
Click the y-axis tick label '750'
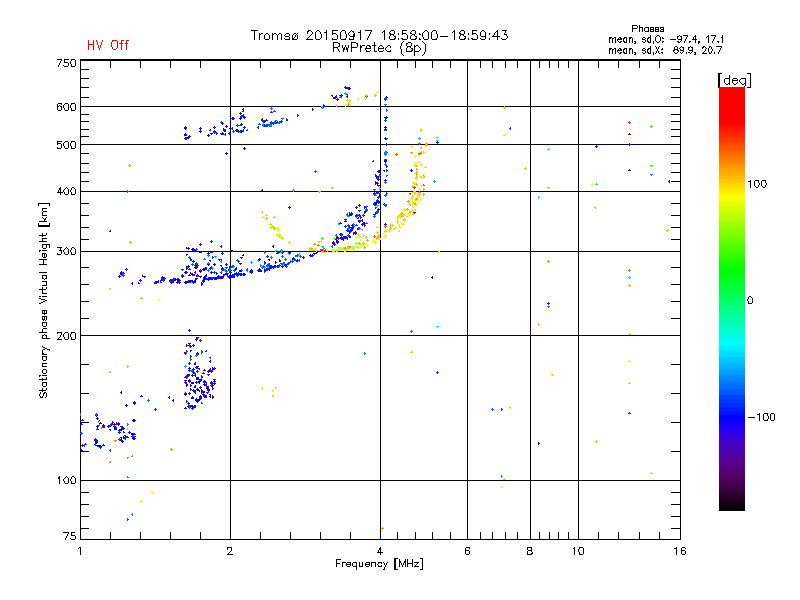[66, 63]
